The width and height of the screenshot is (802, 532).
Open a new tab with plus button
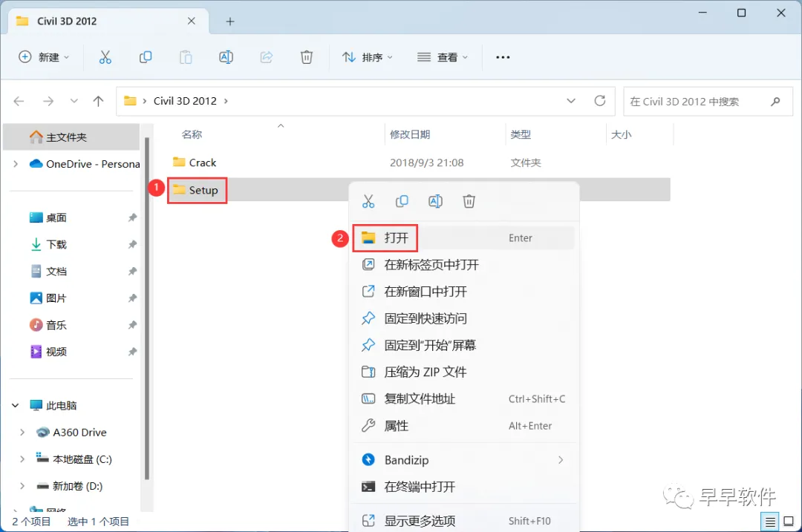pyautogui.click(x=230, y=22)
